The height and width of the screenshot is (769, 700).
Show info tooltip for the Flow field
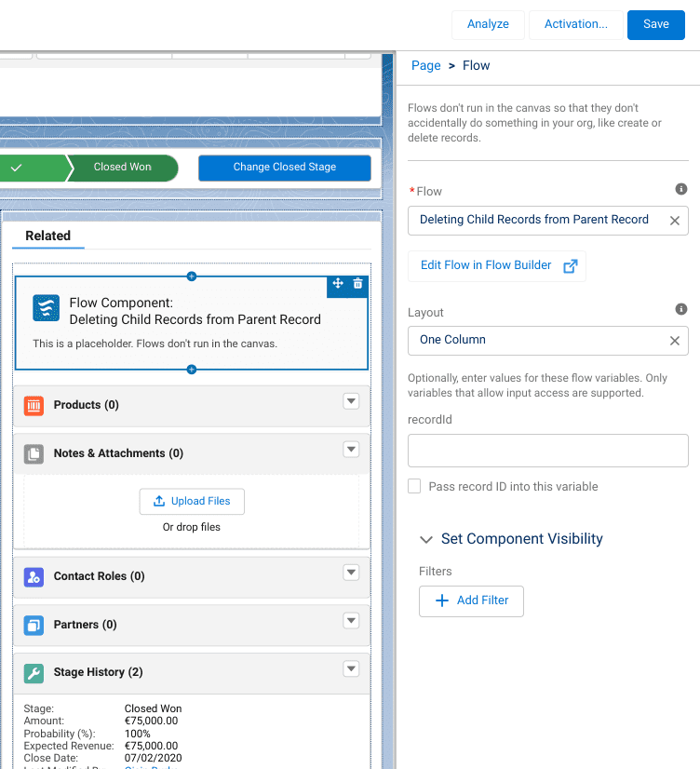point(680,189)
